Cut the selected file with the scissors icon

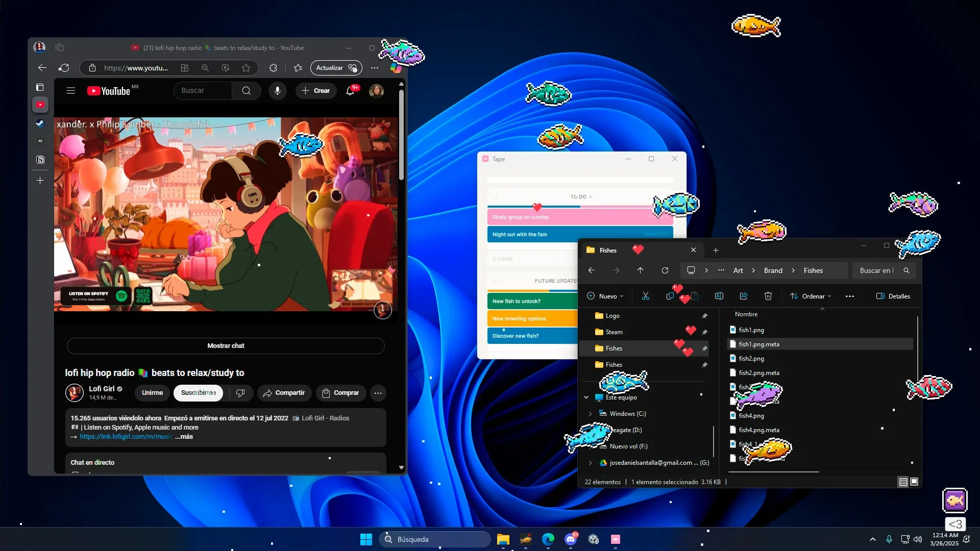click(645, 296)
